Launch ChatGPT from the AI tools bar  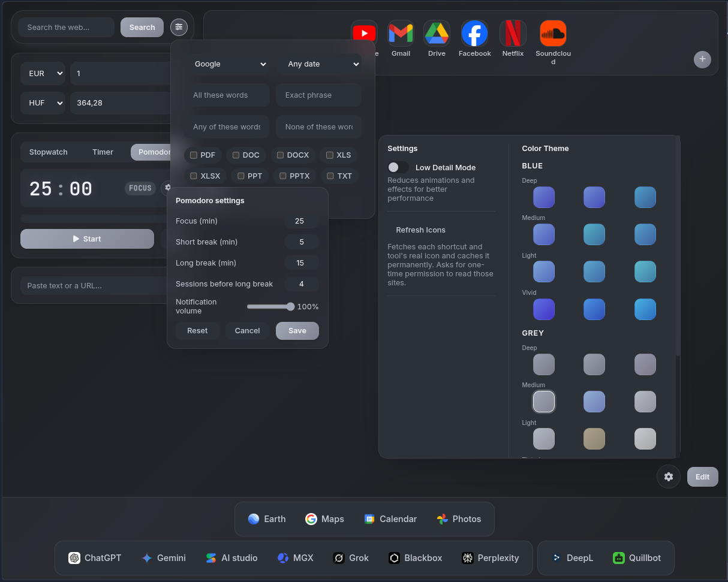95,558
